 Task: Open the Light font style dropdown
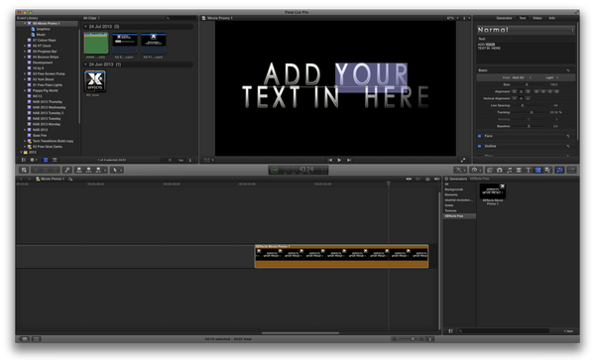[x=552, y=77]
